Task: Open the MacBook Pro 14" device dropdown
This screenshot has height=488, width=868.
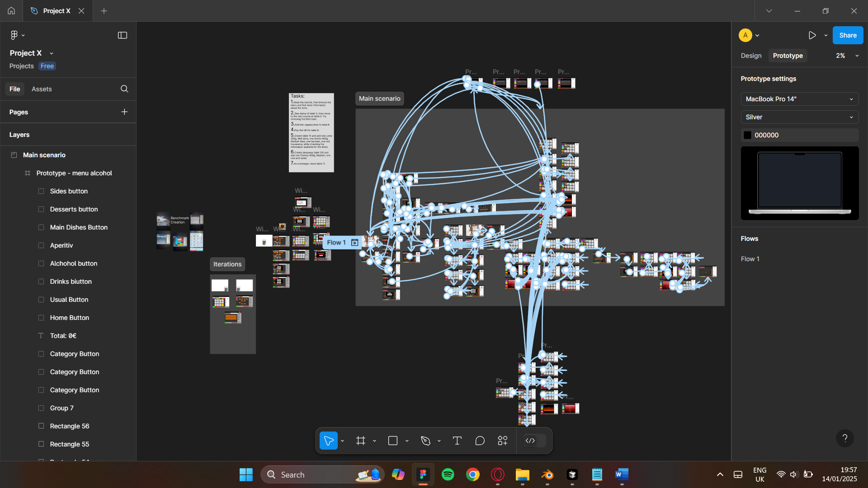Action: [x=799, y=99]
